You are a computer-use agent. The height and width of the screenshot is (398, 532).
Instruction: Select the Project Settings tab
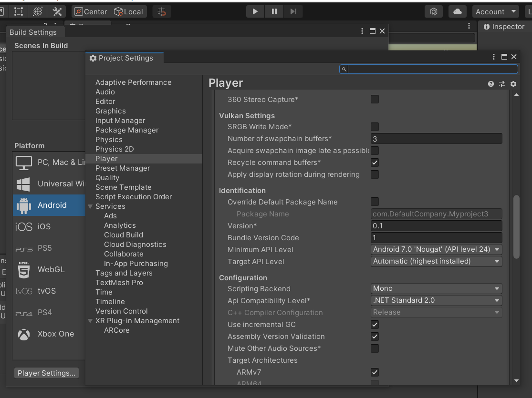(x=125, y=58)
